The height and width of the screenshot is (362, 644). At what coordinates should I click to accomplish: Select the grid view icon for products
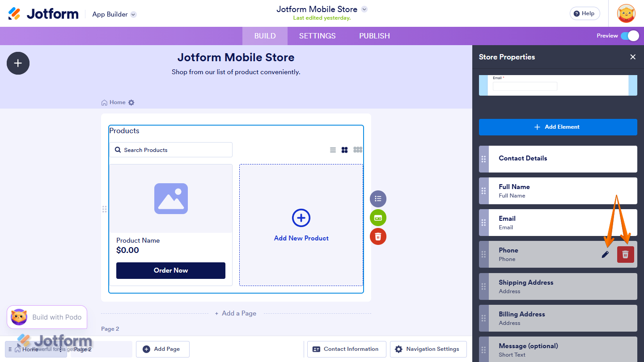point(345,150)
